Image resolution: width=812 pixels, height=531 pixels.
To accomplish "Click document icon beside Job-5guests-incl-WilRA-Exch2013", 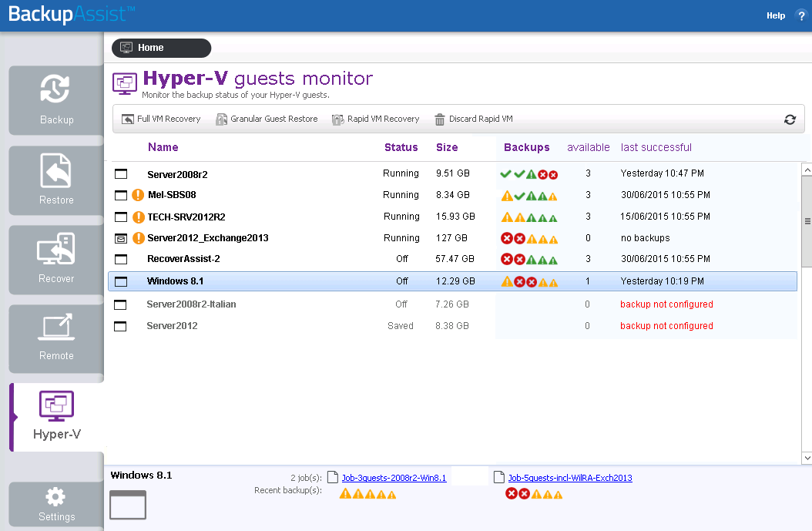I will (x=499, y=477).
